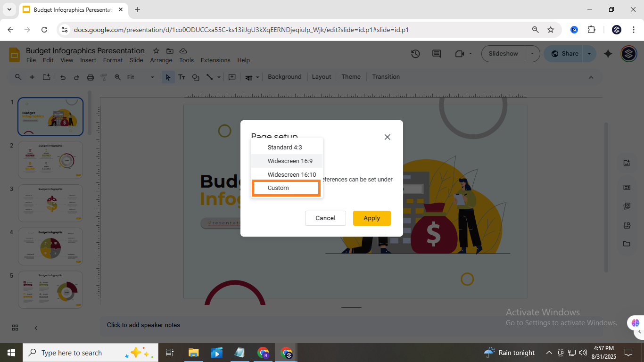Viewport: 644px width, 362px height.
Task: Collapse the toolbar with chevron up
Action: tap(591, 77)
